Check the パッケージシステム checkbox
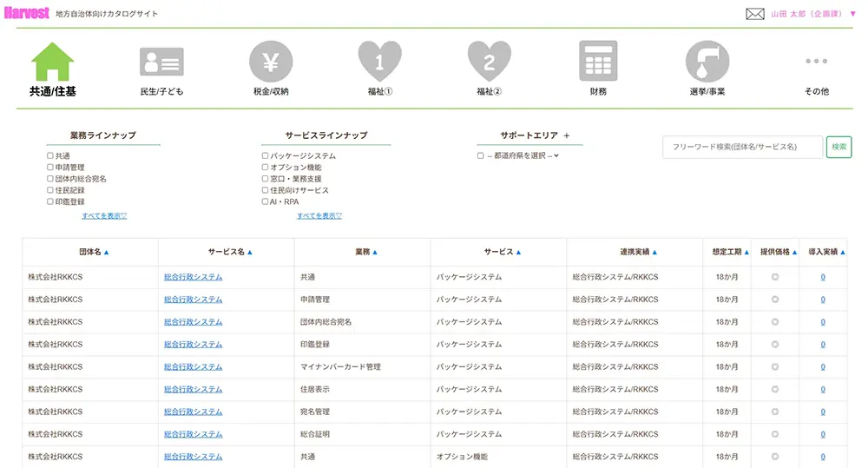The width and height of the screenshot is (868, 468). 266,156
